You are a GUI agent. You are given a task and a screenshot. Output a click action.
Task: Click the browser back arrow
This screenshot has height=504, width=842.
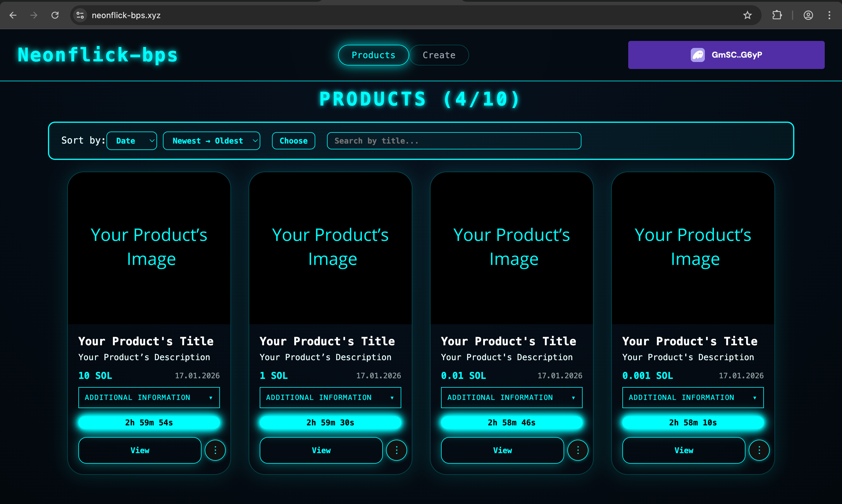(x=13, y=15)
